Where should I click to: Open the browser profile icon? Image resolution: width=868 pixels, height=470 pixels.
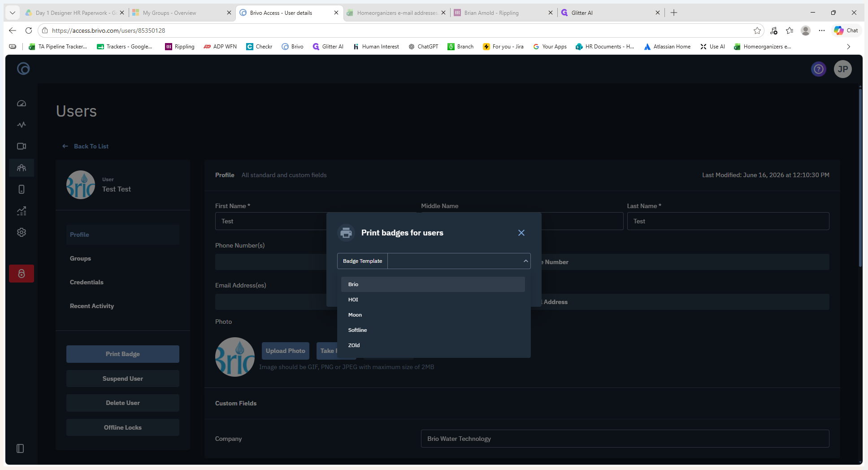click(x=806, y=30)
